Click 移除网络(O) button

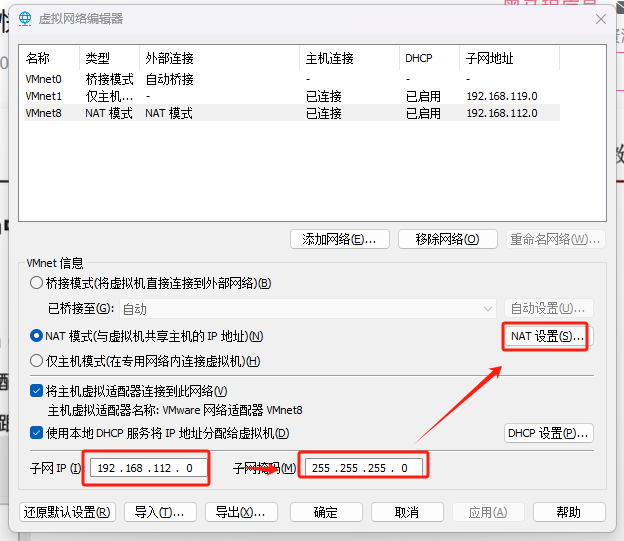point(448,239)
